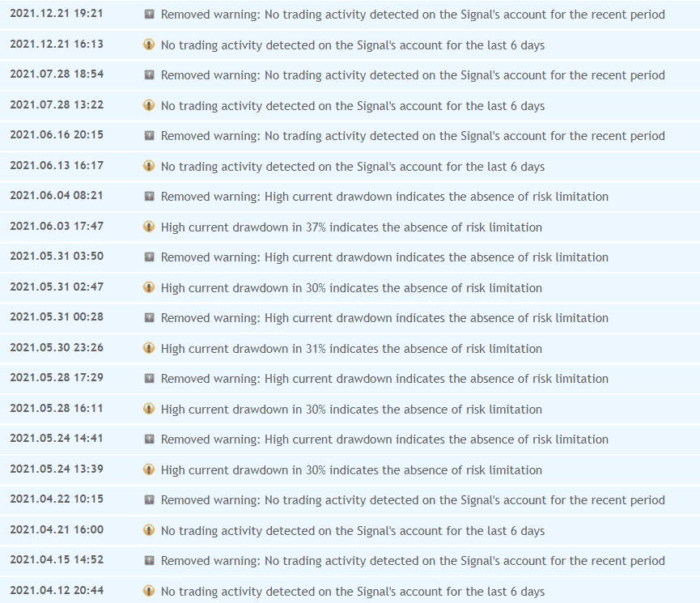
Task: Click the 2021.04.15 14:52 timestamp
Action: coord(57,560)
